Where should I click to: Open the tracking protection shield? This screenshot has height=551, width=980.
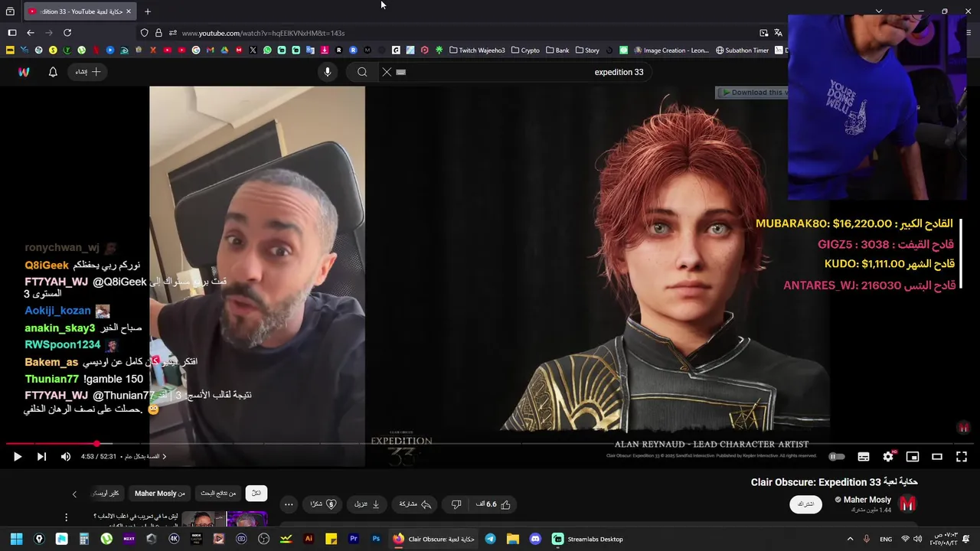(144, 33)
